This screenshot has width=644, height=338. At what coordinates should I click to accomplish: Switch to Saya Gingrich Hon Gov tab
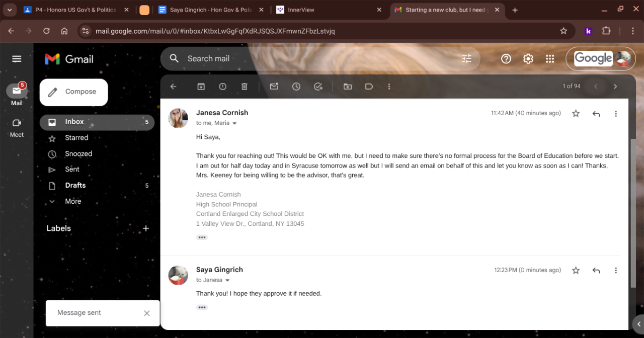tap(212, 10)
